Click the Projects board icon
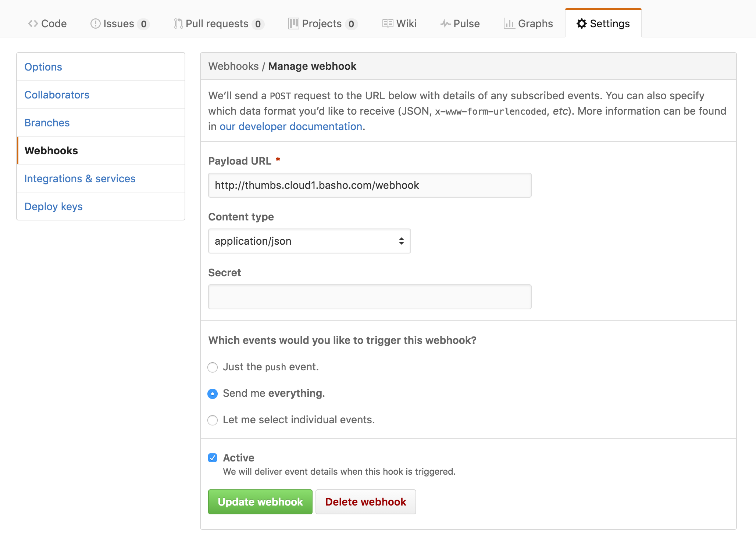This screenshot has height=543, width=756. (x=293, y=24)
